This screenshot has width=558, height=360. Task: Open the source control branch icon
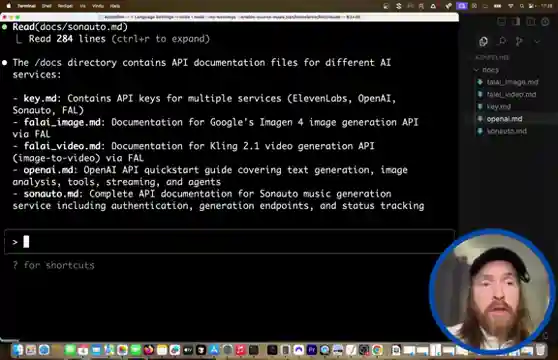click(519, 41)
